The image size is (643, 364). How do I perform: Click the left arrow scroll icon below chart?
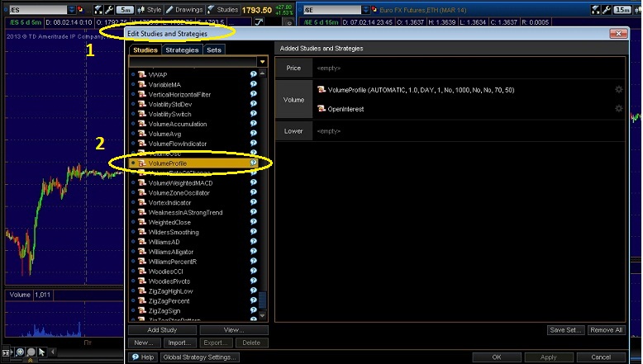pos(53,352)
